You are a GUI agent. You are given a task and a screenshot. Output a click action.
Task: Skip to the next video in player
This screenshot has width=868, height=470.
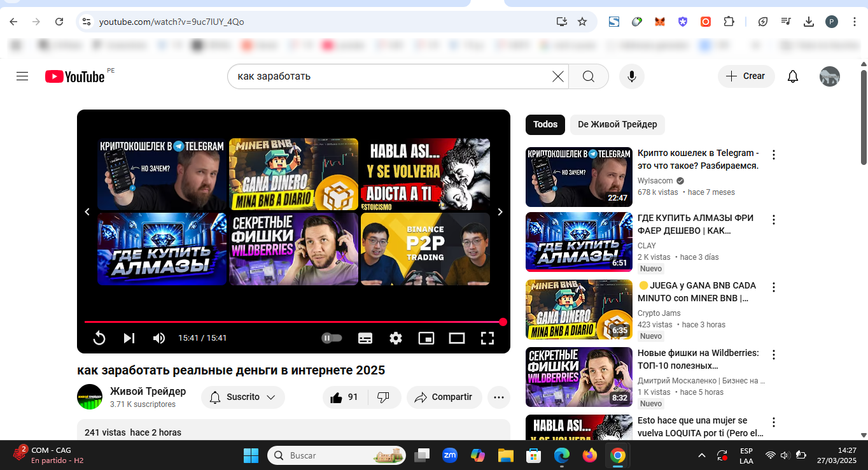(x=129, y=338)
